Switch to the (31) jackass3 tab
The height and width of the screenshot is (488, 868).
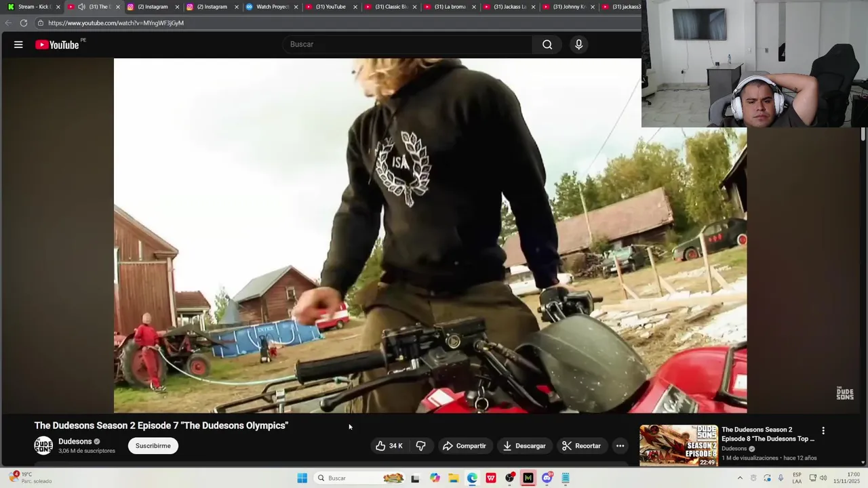pos(620,7)
